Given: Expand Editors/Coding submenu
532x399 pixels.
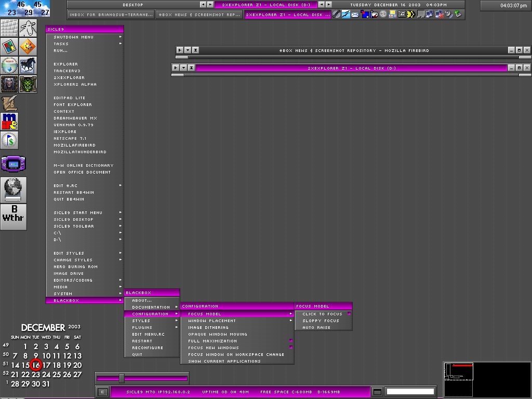Looking at the screenshot, I should click(85, 280).
